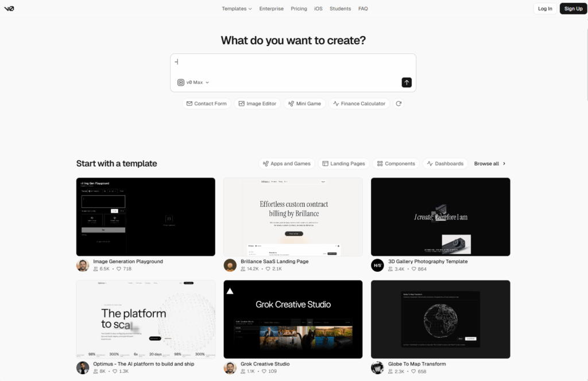This screenshot has width=588, height=381.
Task: Click the Brillance SaaS Landing Page title
Action: tap(274, 261)
